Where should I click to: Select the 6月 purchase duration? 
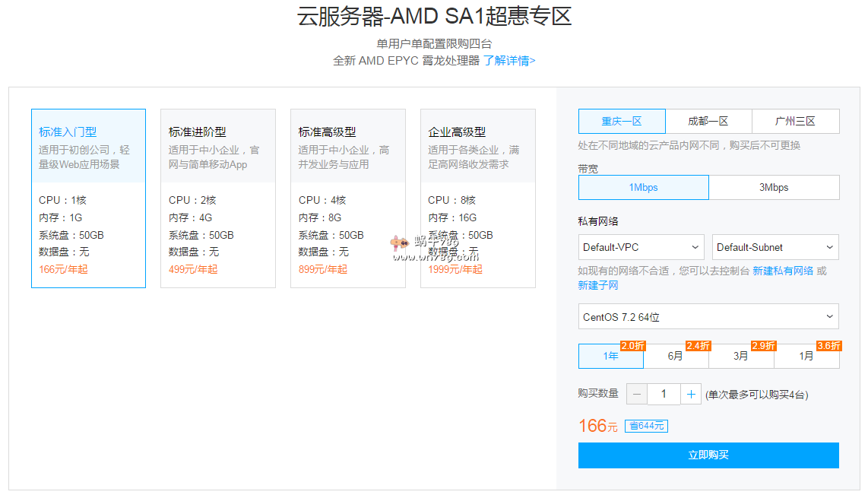[676, 356]
